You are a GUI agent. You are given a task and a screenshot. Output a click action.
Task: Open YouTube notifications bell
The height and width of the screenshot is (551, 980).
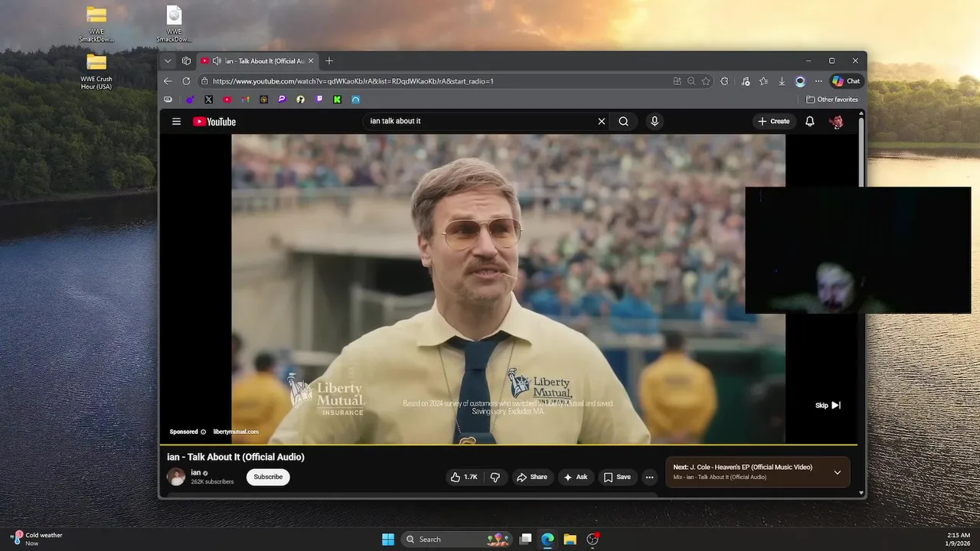[809, 121]
